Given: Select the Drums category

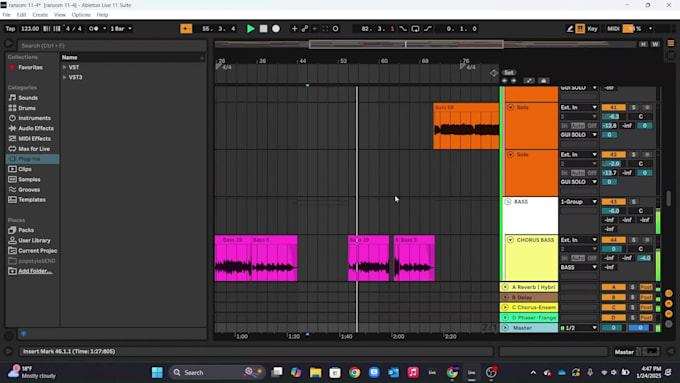Looking at the screenshot, I should 27,108.
